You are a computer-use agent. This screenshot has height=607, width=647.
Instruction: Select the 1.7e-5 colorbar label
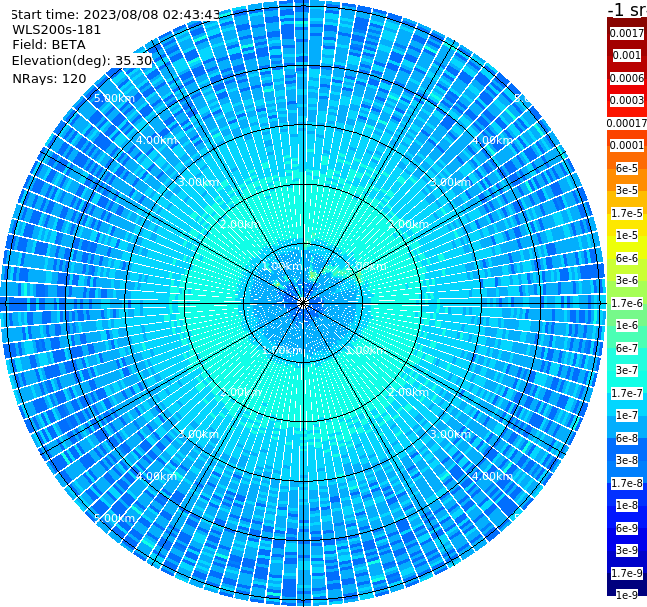627,213
